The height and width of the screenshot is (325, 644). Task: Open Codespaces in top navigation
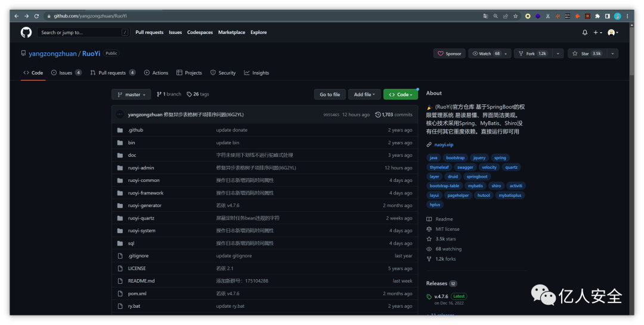click(x=200, y=32)
